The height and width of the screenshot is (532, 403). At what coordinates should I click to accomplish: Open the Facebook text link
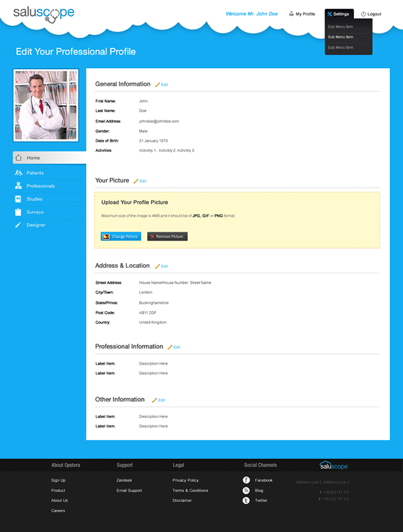coord(264,480)
